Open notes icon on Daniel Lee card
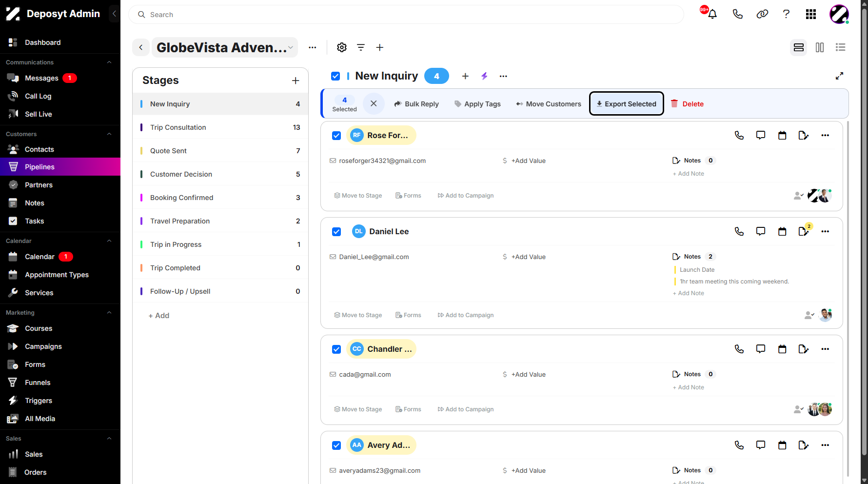 (x=804, y=231)
